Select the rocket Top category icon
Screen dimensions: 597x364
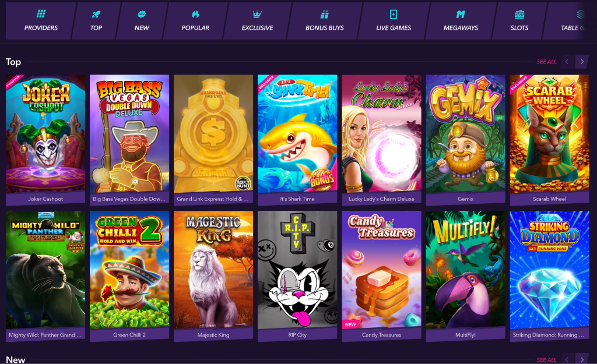pos(96,15)
